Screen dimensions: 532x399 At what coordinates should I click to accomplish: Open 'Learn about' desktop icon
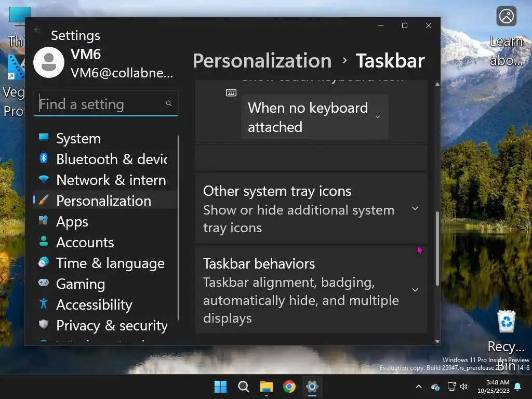click(x=506, y=36)
